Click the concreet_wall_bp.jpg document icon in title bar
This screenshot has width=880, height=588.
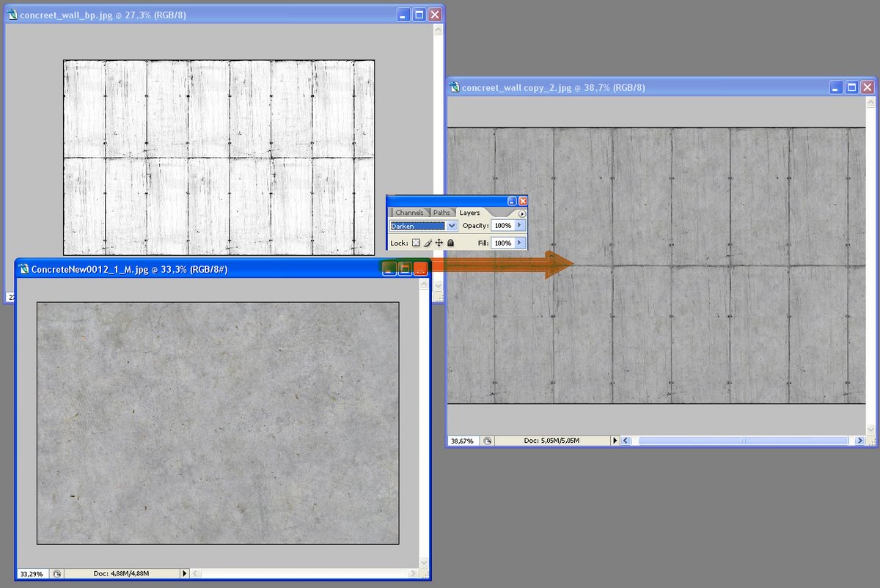pos(12,15)
